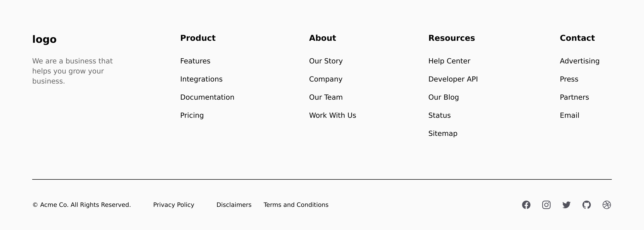Open the Facebook social icon
This screenshot has height=230, width=644.
pos(526,205)
